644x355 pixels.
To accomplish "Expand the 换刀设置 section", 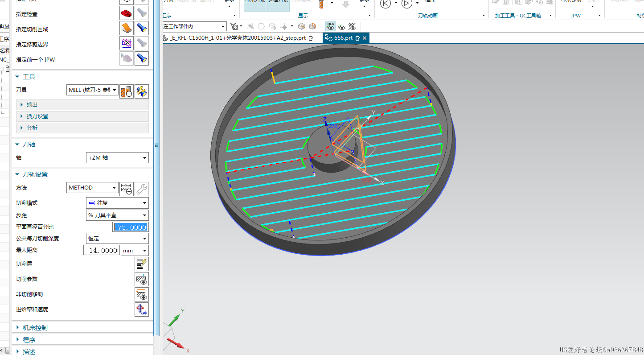I will coord(82,116).
